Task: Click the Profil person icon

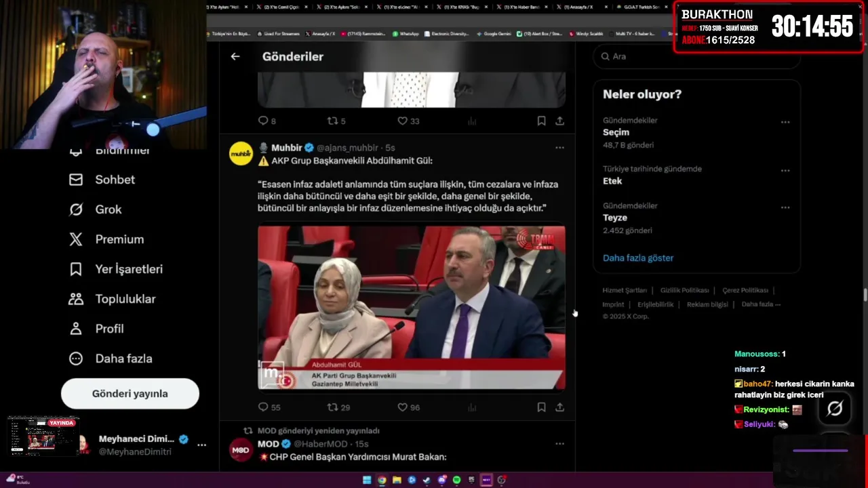Action: pyautogui.click(x=76, y=329)
